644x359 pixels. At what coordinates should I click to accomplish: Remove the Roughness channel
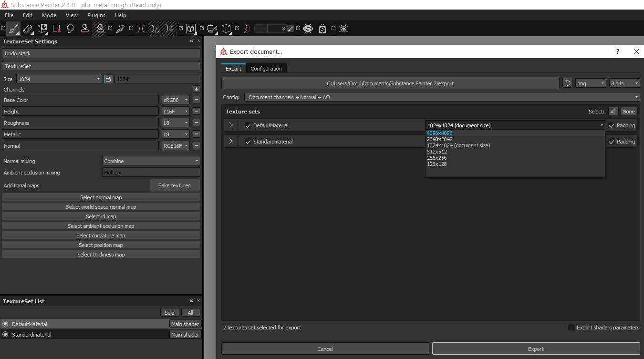tap(196, 123)
